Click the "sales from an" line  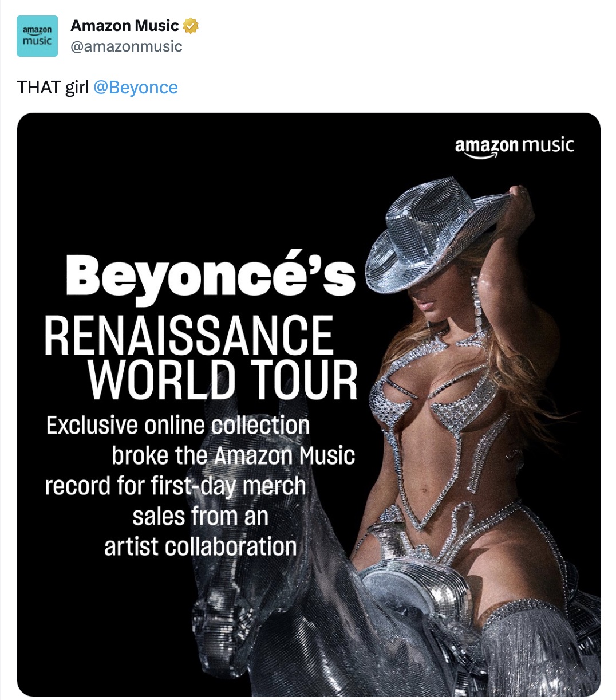tap(200, 516)
